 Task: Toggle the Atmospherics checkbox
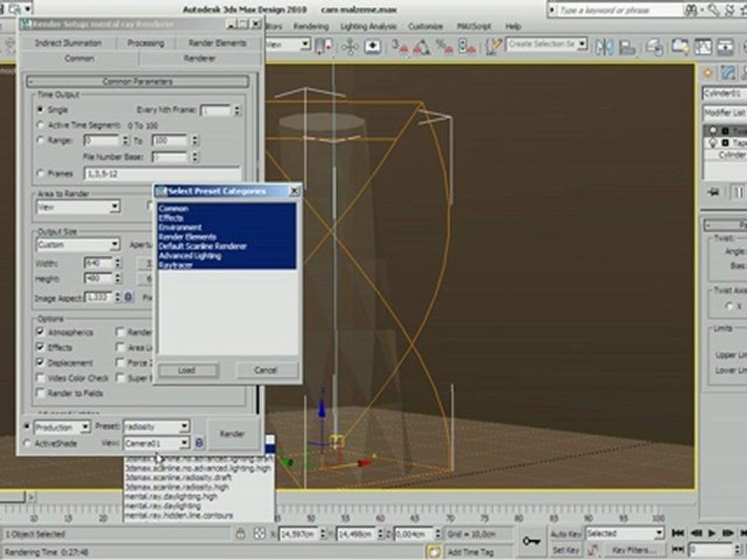tap(40, 332)
